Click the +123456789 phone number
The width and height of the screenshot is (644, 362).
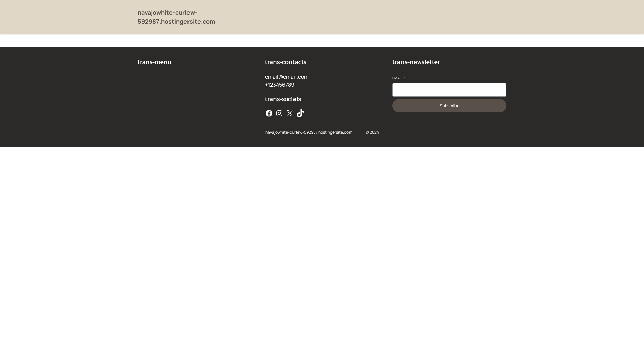[279, 85]
